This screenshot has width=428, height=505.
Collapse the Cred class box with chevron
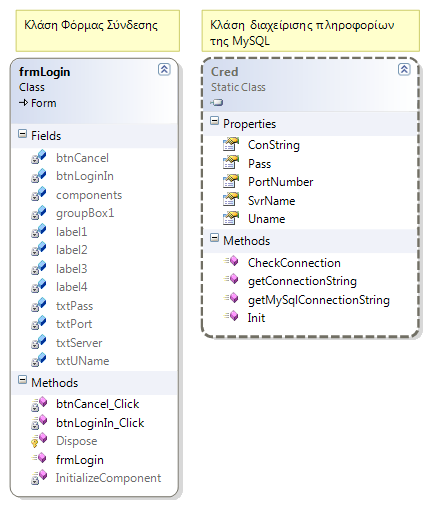click(x=404, y=69)
